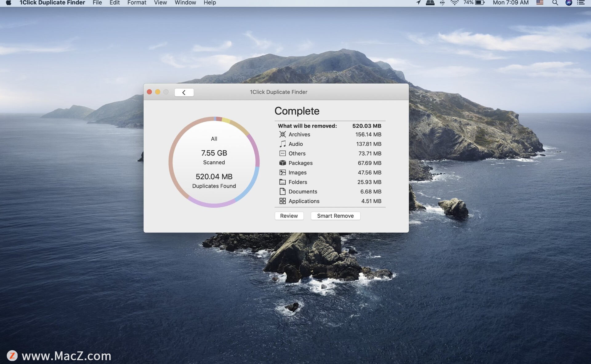Select the Images row label
This screenshot has width=591, height=364.
click(x=297, y=172)
